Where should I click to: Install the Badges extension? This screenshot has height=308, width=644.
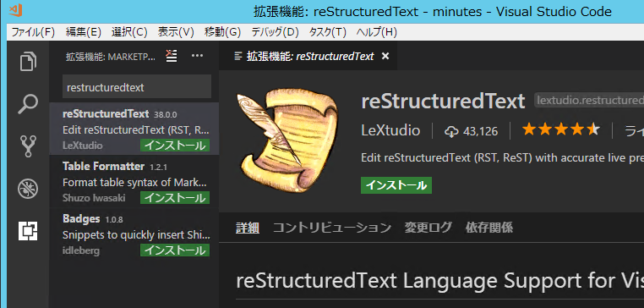pos(175,250)
